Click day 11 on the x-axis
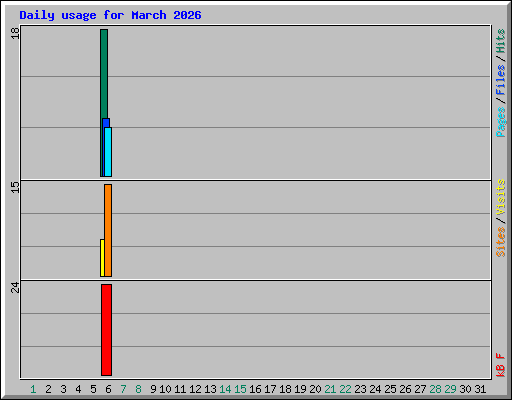 tap(180, 389)
